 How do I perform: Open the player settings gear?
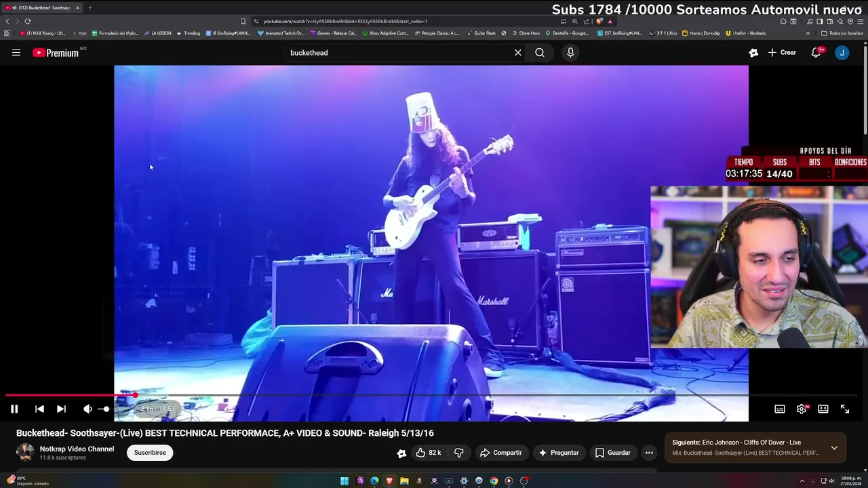(802, 409)
